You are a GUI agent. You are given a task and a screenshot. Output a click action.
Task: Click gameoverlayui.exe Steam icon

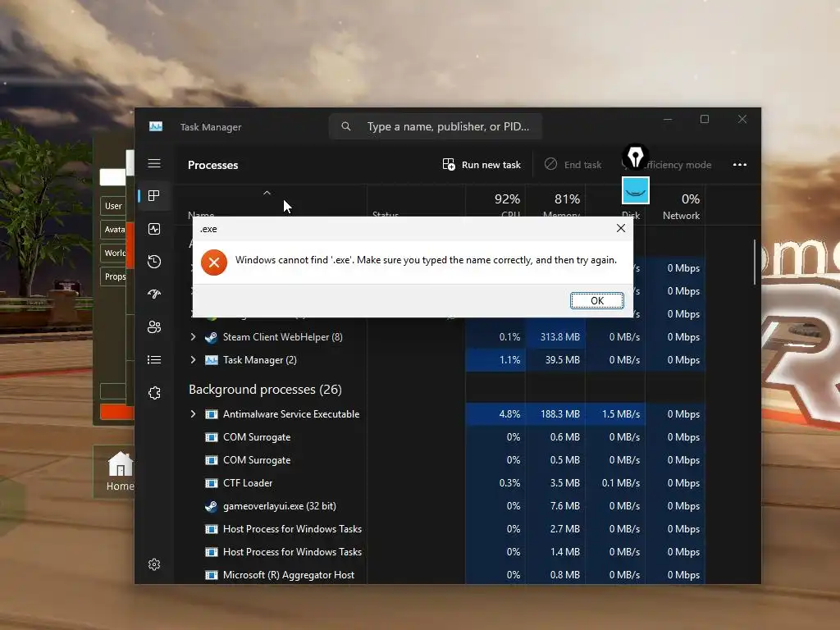click(x=211, y=506)
